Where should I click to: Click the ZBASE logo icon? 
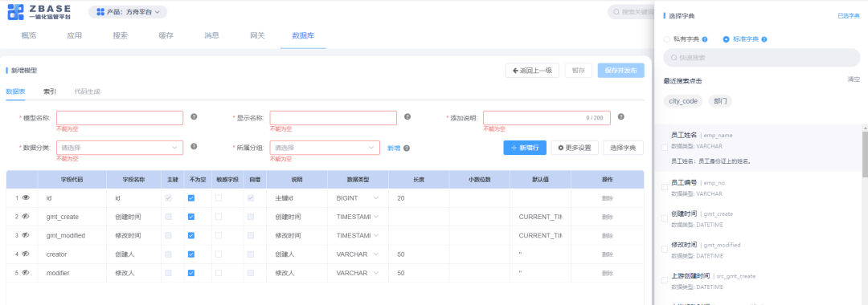tap(16, 11)
